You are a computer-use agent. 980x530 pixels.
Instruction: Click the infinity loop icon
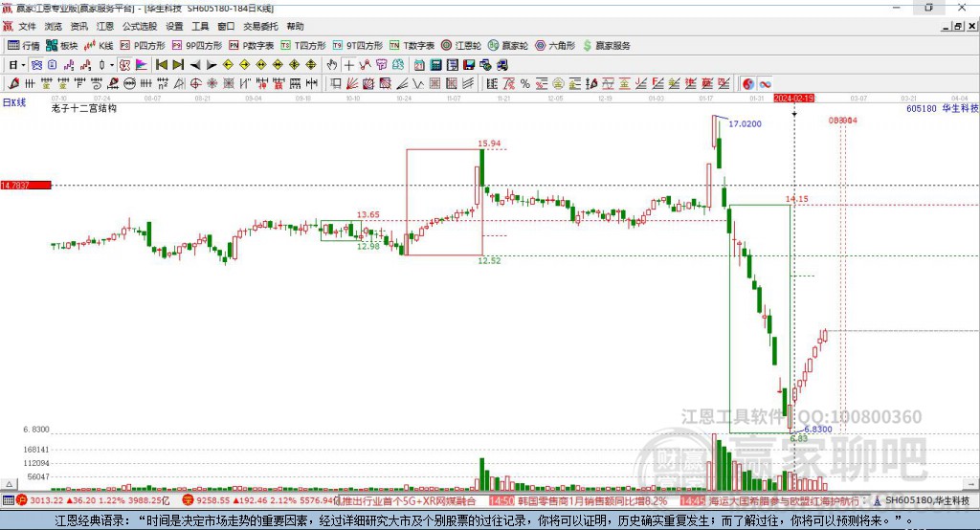point(765,84)
